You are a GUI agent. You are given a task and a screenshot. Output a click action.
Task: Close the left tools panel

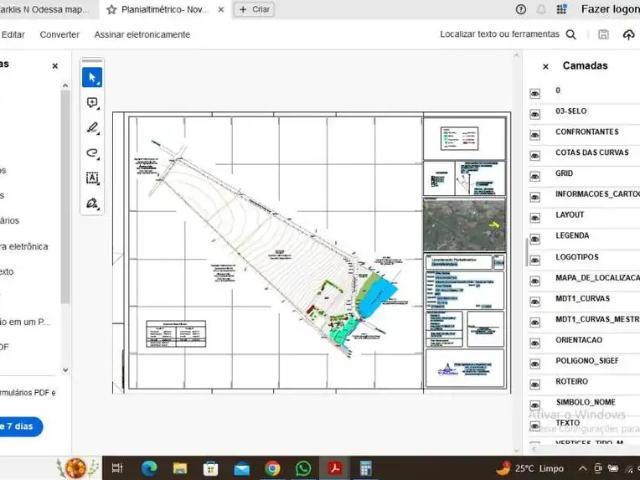click(55, 66)
